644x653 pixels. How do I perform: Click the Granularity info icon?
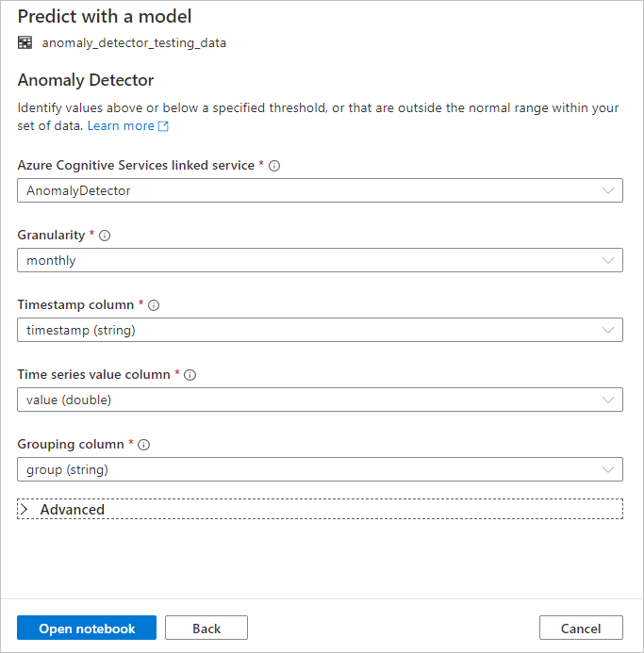(x=105, y=236)
